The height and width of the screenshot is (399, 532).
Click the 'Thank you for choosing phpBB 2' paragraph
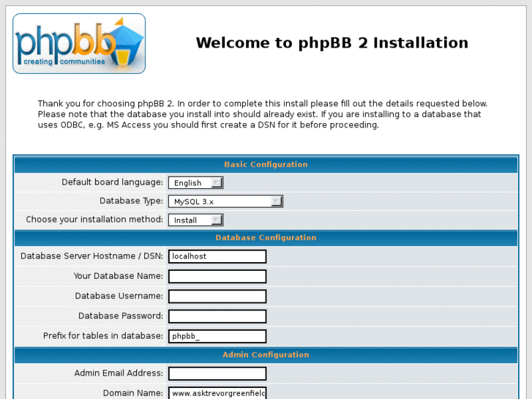coord(263,114)
